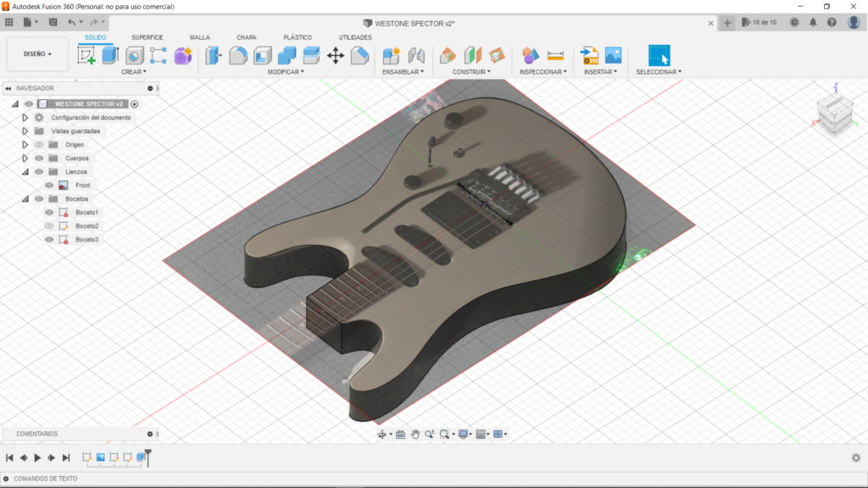Hide the Front canvas
Viewport: 868px width, 488px height.
(x=49, y=186)
